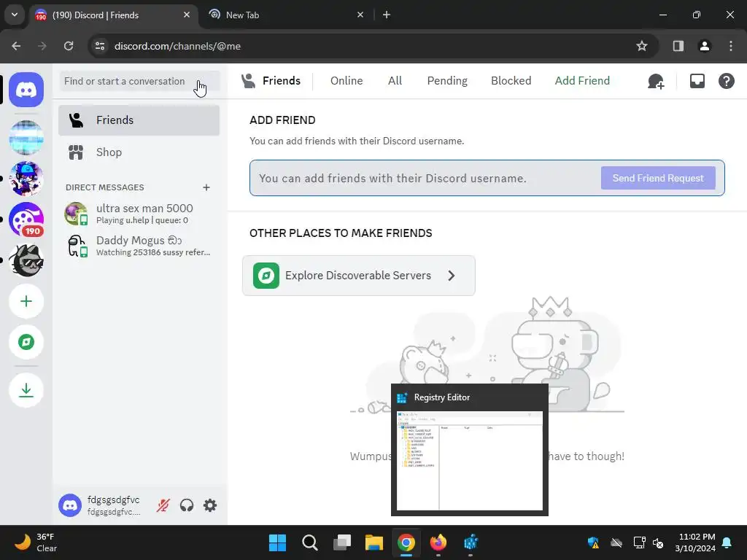Select the Add Friend tab
This screenshot has height=560, width=747.
click(x=582, y=81)
